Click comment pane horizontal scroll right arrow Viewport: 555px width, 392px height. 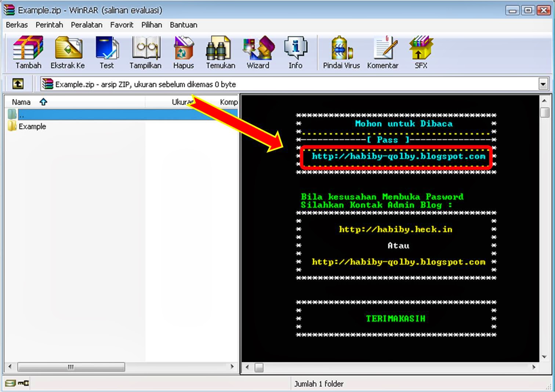coord(534,367)
